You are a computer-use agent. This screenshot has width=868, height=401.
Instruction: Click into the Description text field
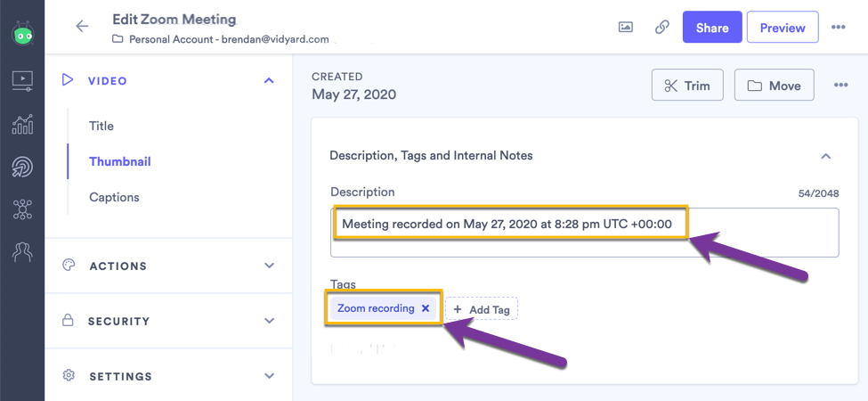tap(585, 233)
